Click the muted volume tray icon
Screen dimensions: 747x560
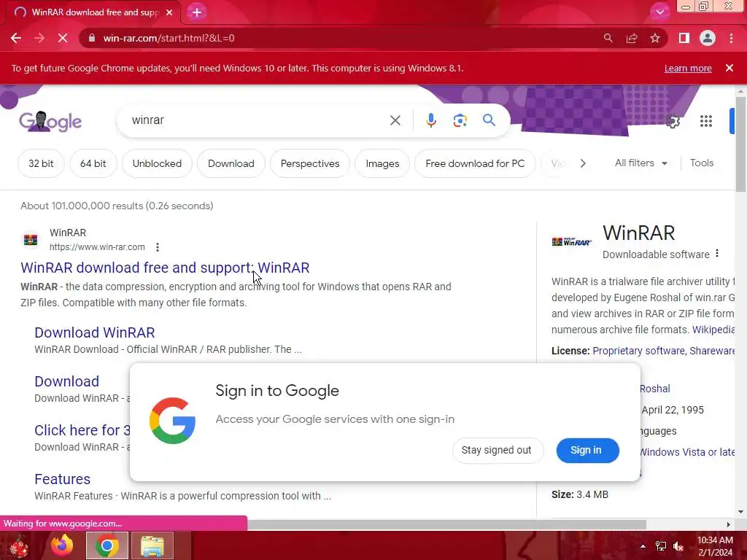coord(678,546)
